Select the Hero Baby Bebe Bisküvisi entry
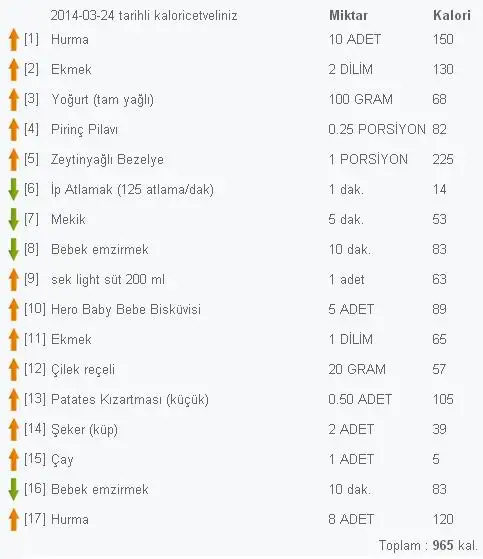Viewport: 483px width, 559px height. pyautogui.click(x=126, y=309)
